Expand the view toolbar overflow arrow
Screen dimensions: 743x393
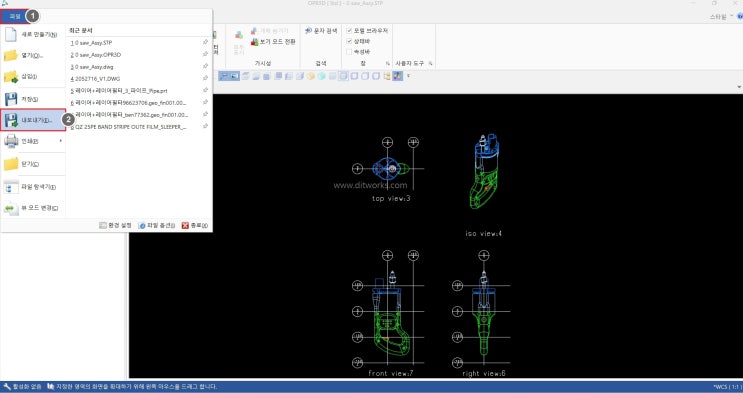tap(408, 76)
